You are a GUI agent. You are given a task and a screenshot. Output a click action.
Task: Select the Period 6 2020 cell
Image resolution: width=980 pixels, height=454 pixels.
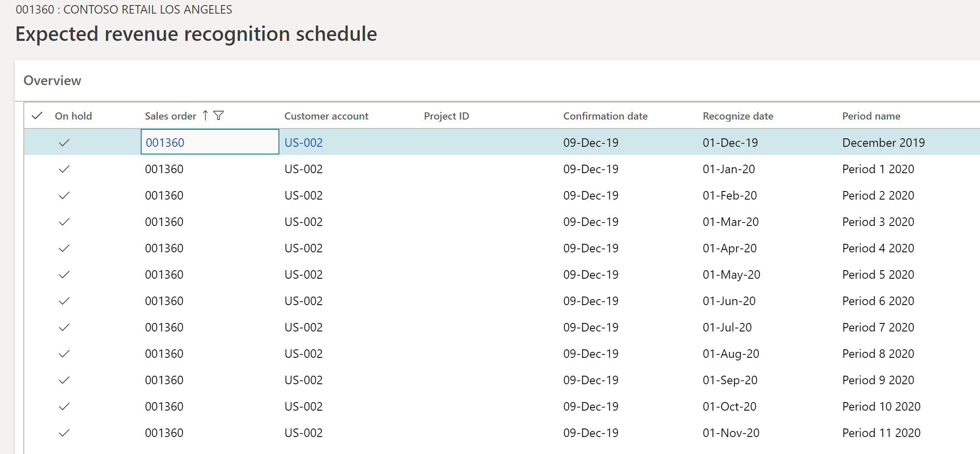878,301
